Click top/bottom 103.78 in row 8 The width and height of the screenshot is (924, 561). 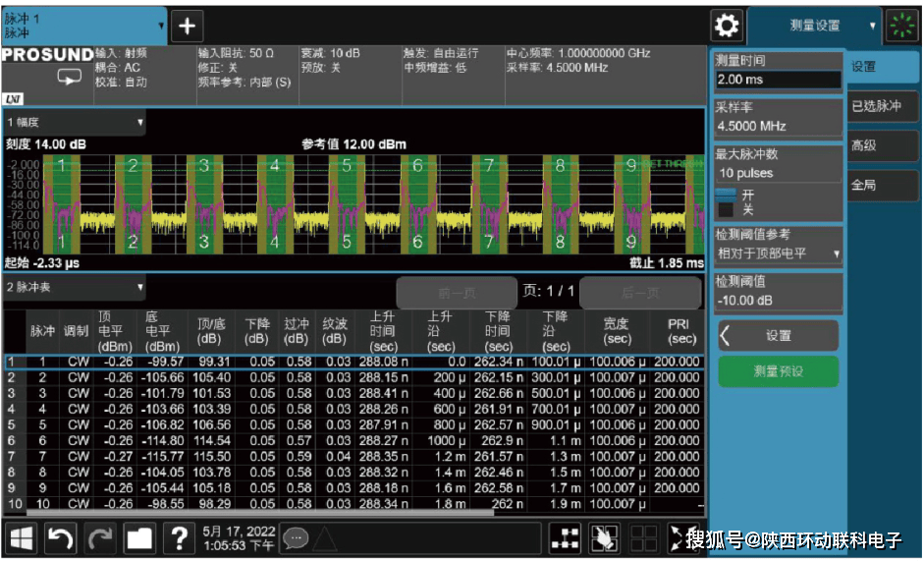point(211,474)
